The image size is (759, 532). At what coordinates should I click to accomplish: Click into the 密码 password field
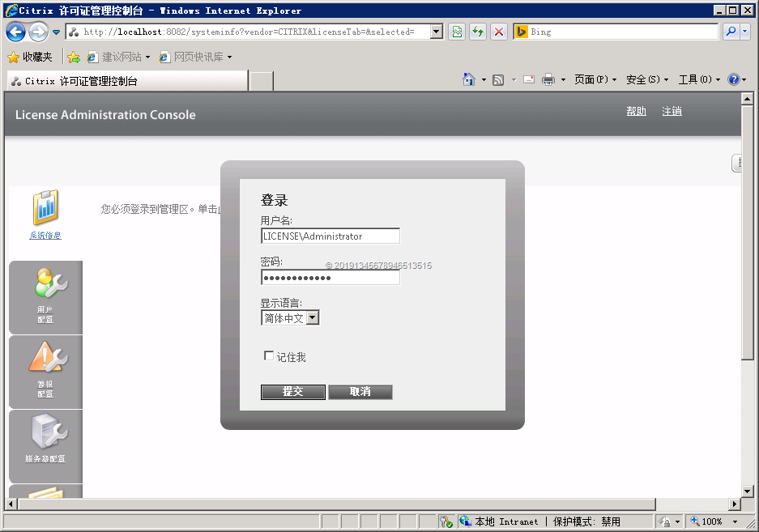tap(330, 278)
